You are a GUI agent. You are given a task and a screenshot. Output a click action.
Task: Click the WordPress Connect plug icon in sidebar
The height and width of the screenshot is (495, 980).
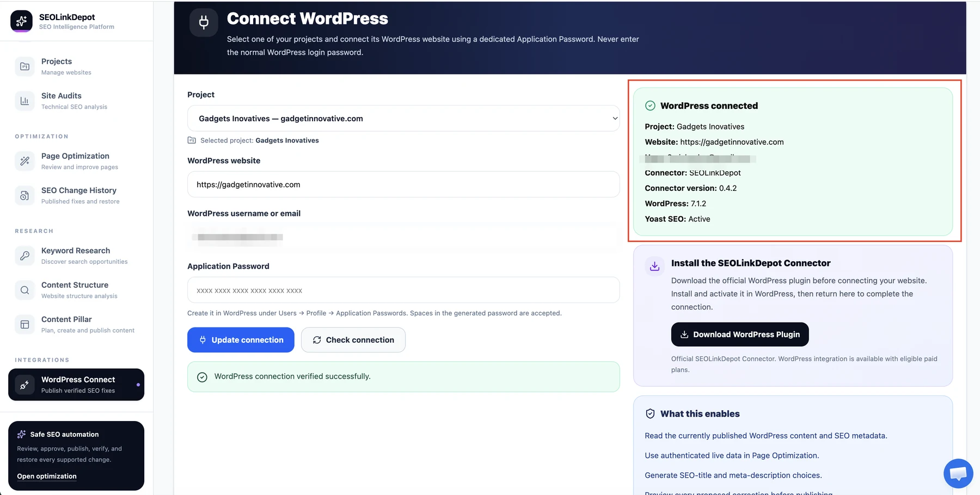pos(24,385)
